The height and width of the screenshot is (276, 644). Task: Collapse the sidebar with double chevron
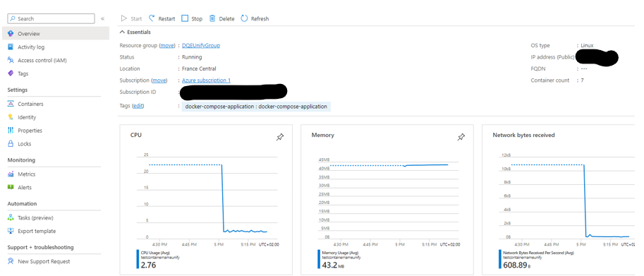point(102,19)
